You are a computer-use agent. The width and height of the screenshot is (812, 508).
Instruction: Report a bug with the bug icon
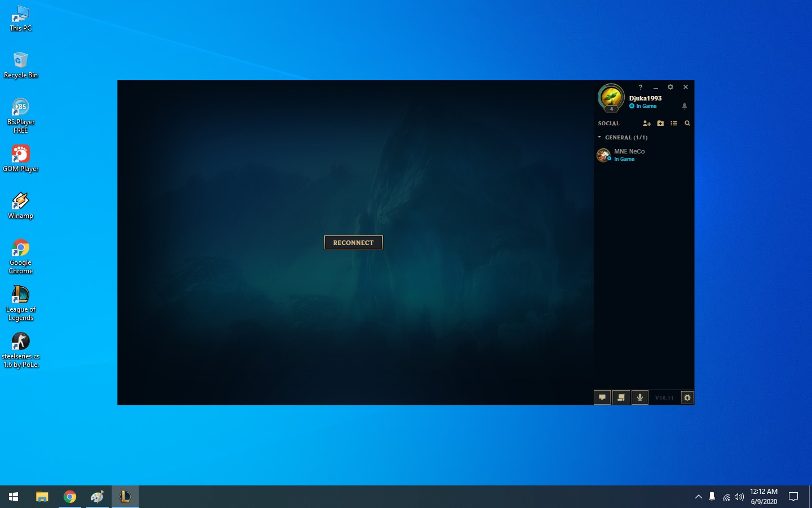point(687,397)
